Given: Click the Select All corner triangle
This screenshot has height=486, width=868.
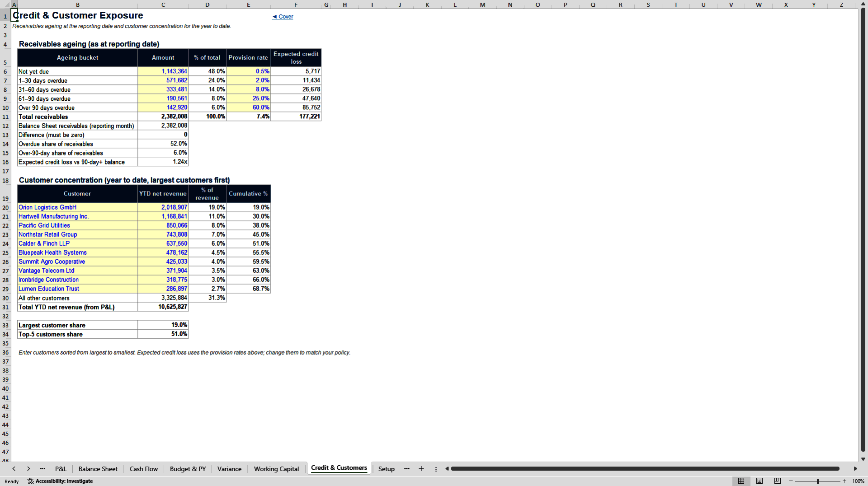Looking at the screenshot, I should click(x=5, y=5).
